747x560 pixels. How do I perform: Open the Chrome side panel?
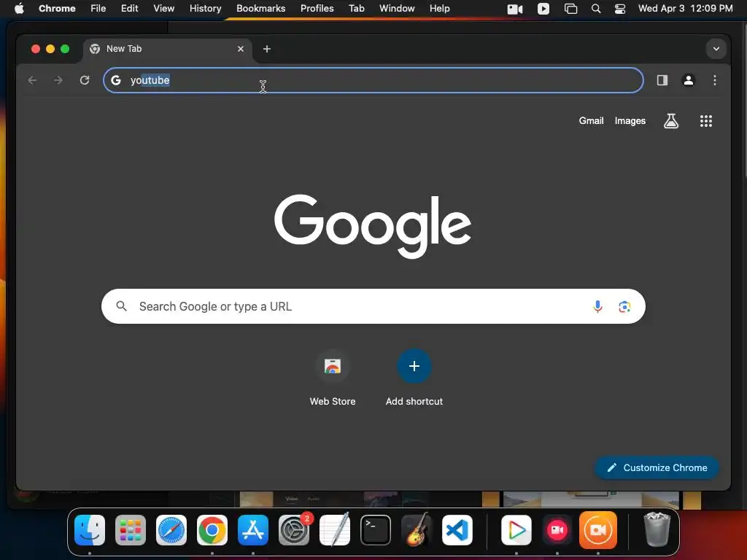662,80
